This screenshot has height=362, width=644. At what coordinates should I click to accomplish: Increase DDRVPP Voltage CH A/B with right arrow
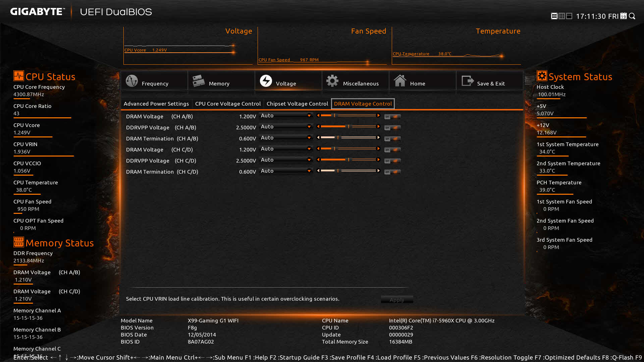tap(378, 127)
